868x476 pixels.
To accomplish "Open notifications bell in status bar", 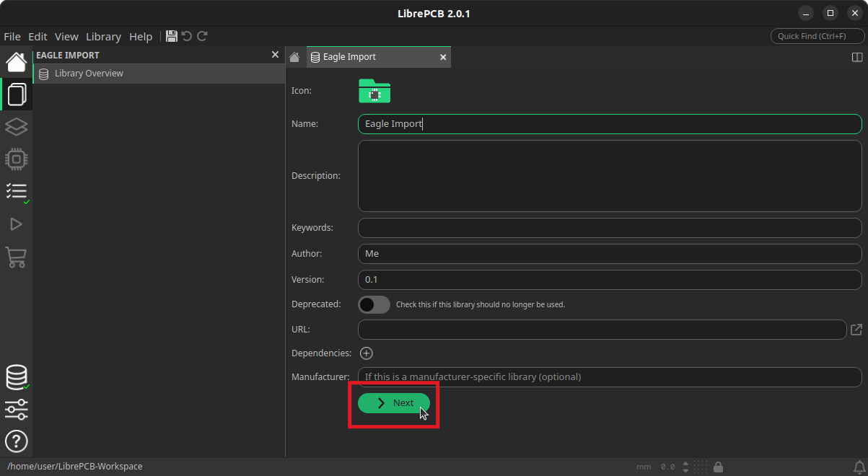I will tap(859, 467).
